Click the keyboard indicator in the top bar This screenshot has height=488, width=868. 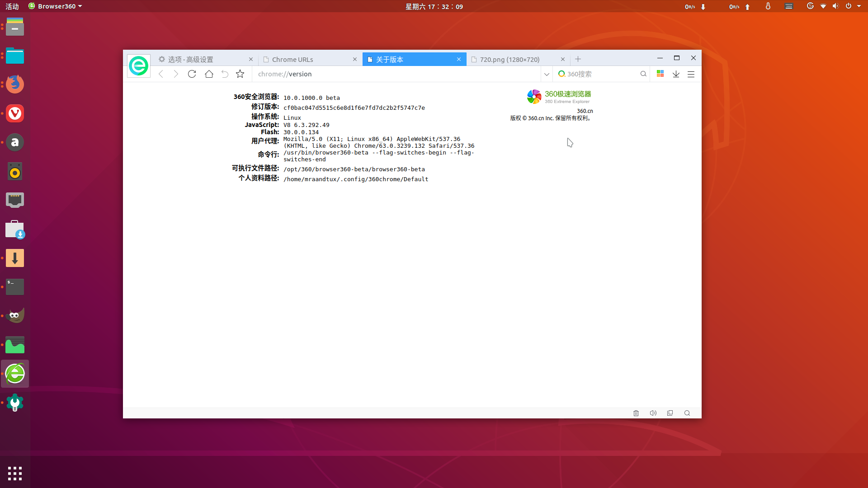[789, 6]
